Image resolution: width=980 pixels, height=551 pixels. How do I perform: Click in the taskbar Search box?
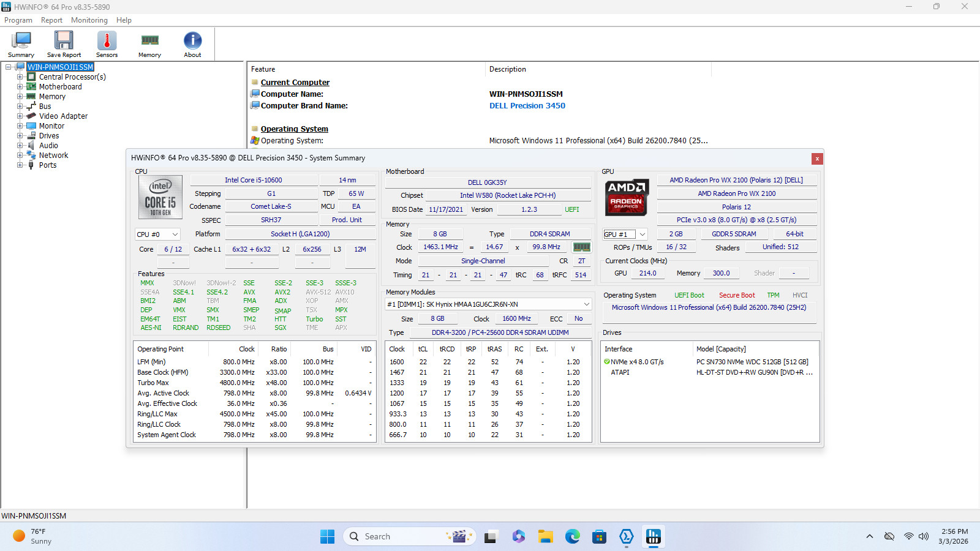click(410, 536)
